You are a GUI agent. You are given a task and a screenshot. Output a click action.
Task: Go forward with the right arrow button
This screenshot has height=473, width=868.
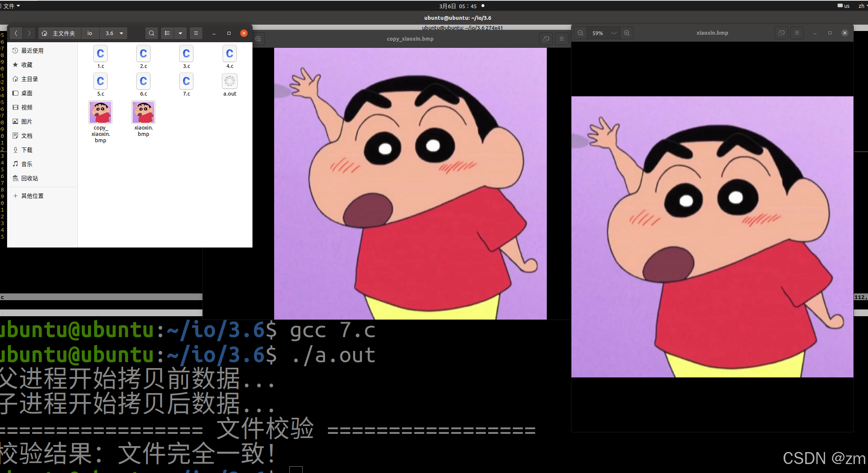(x=29, y=33)
